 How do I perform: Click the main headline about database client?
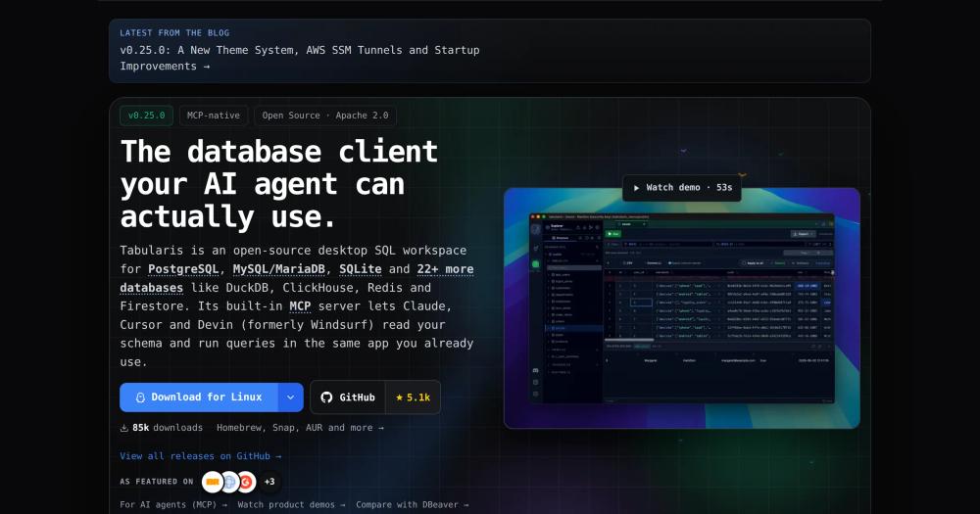point(278,184)
